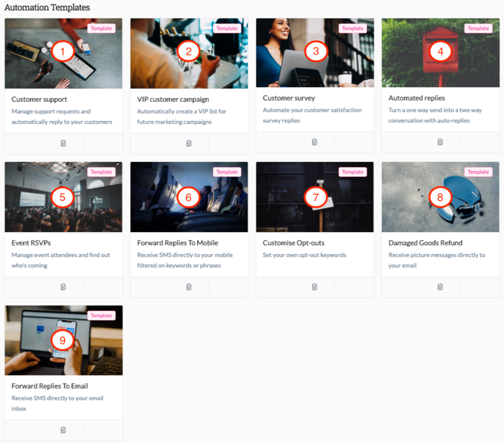The height and width of the screenshot is (443, 504).
Task: Click the Template badge on Customer survey
Action: point(353,28)
